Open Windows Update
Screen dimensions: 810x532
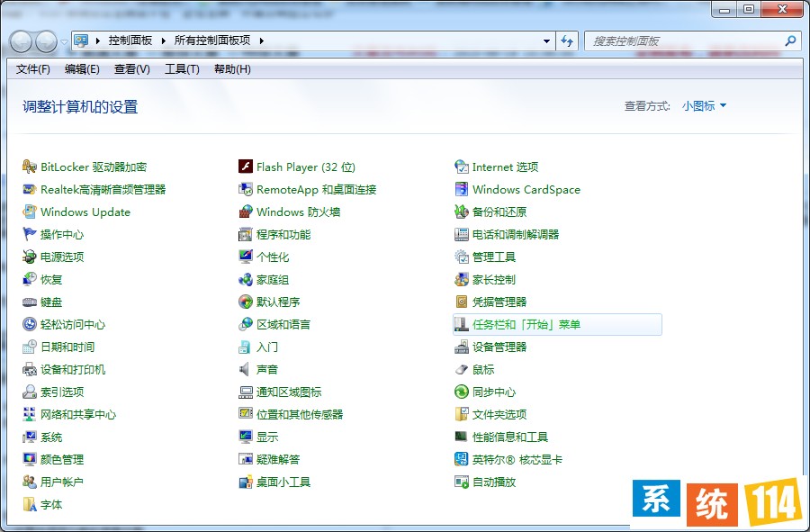tap(88, 212)
